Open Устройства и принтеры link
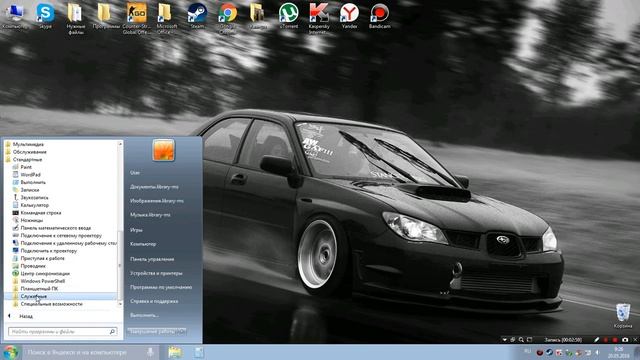 click(x=156, y=273)
